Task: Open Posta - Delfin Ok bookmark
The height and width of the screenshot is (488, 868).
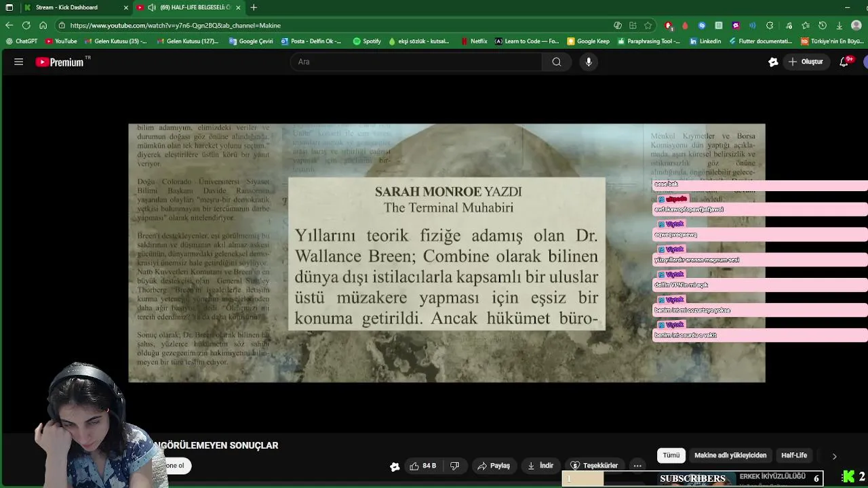Action: [311, 41]
